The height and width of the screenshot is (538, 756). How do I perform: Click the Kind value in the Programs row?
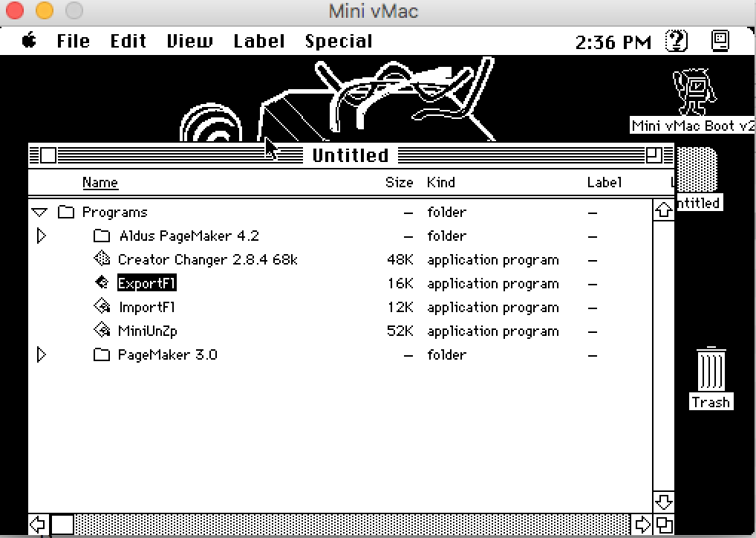click(446, 213)
